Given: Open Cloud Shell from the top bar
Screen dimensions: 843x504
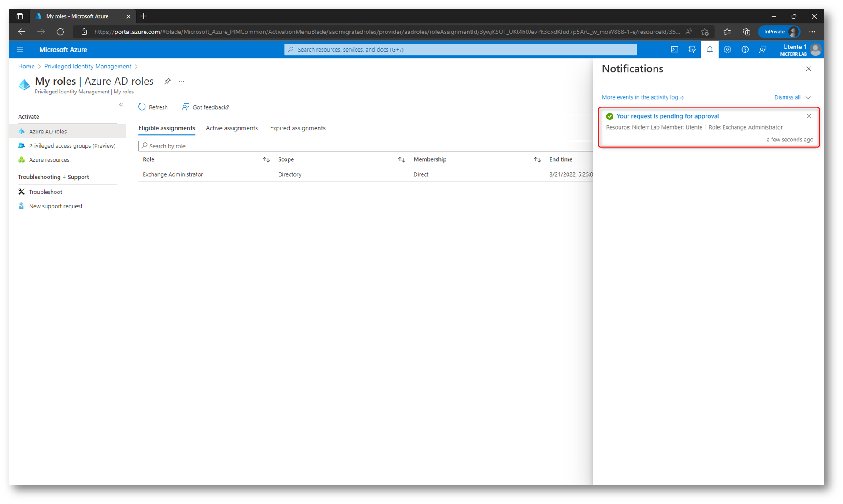Looking at the screenshot, I should (x=674, y=49).
